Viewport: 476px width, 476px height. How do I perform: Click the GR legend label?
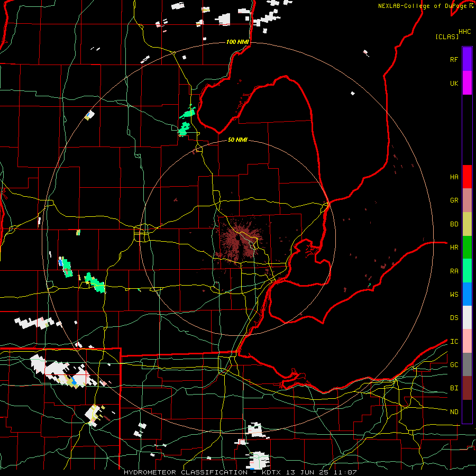(454, 200)
